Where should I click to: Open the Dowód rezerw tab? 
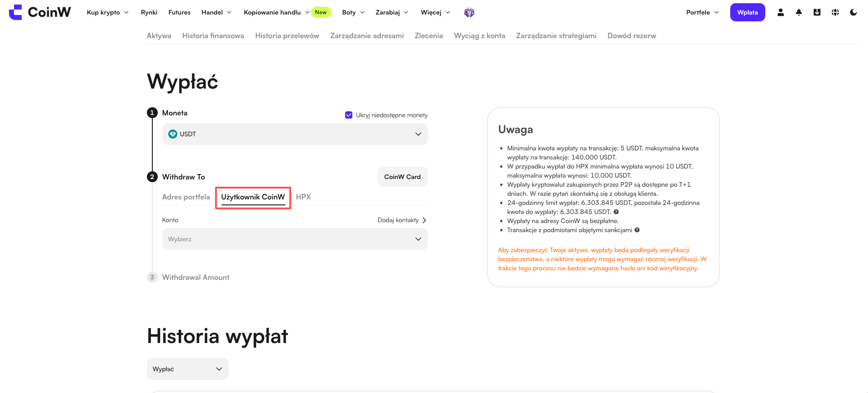pyautogui.click(x=632, y=35)
